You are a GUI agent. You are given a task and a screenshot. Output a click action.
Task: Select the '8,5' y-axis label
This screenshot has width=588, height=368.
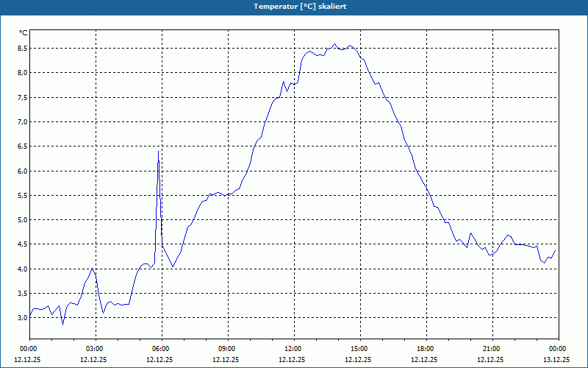coord(23,48)
